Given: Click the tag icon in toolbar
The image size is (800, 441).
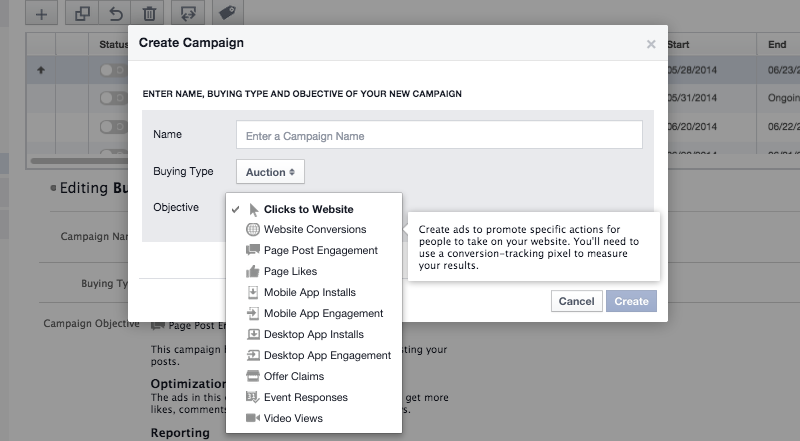Looking at the screenshot, I should coord(227,13).
